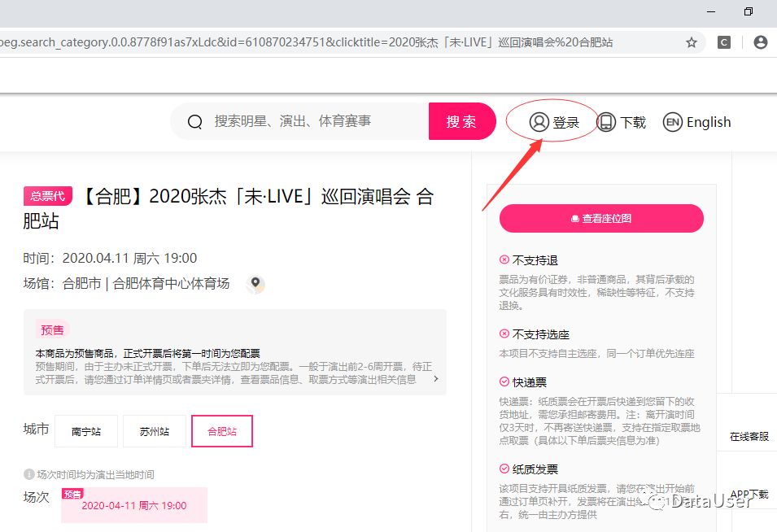
Task: Click the red cross icon beside 不支持退
Action: (x=505, y=259)
